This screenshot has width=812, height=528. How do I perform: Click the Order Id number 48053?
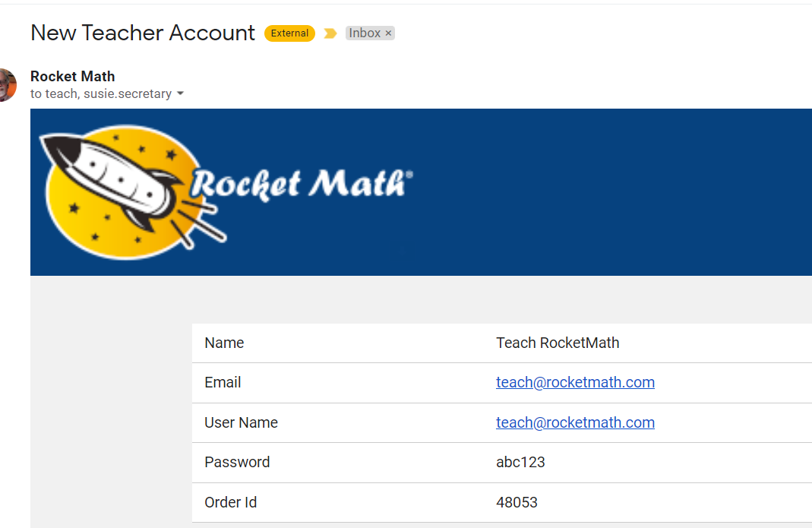(x=517, y=502)
